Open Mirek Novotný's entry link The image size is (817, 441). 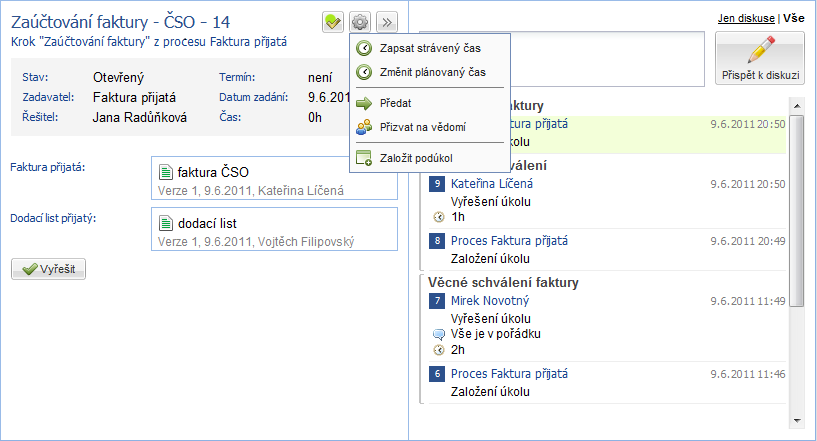click(x=490, y=300)
